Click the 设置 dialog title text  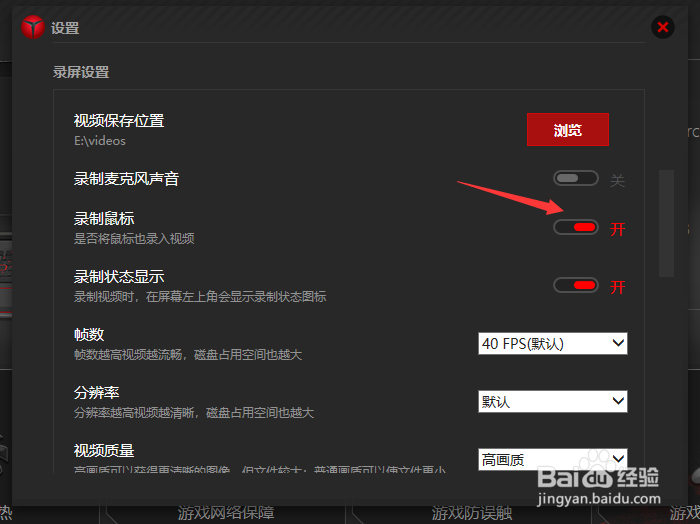(65, 28)
